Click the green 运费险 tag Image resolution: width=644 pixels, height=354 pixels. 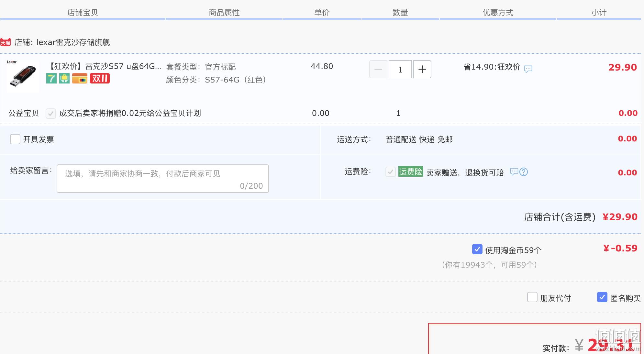pos(410,171)
